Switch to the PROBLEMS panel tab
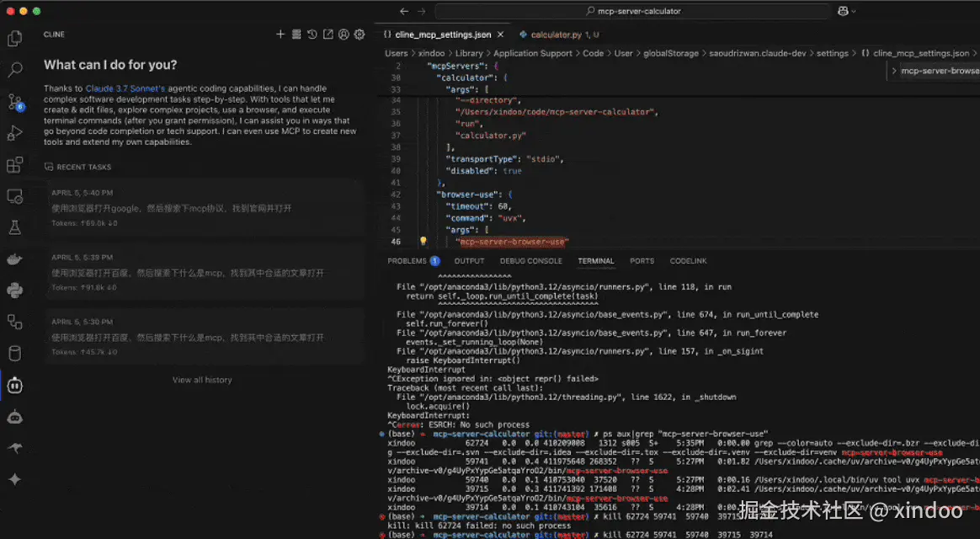980x539 pixels. (x=413, y=261)
